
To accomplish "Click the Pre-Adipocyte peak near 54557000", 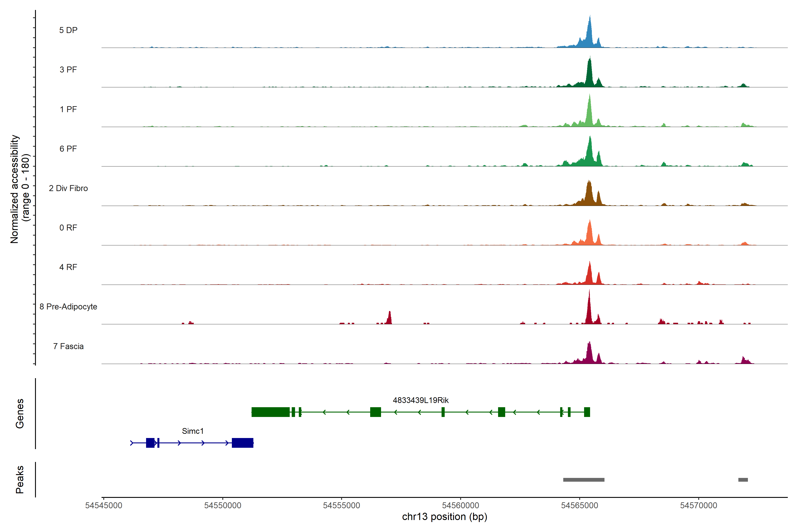I will click(389, 319).
